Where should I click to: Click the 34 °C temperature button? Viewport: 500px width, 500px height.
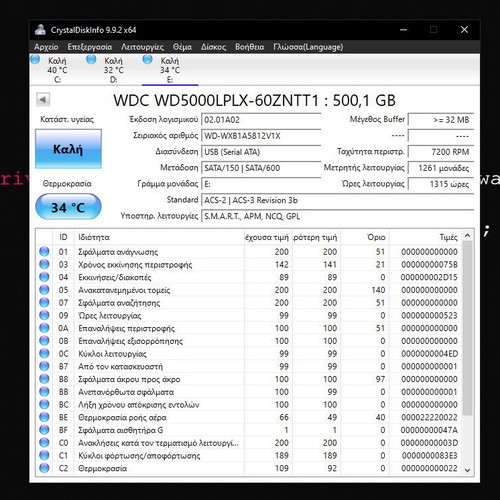click(68, 207)
